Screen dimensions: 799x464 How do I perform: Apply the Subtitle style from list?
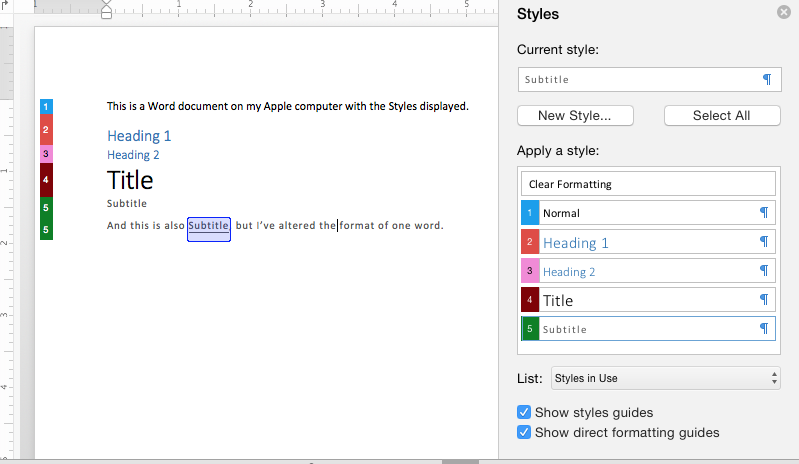tap(648, 329)
